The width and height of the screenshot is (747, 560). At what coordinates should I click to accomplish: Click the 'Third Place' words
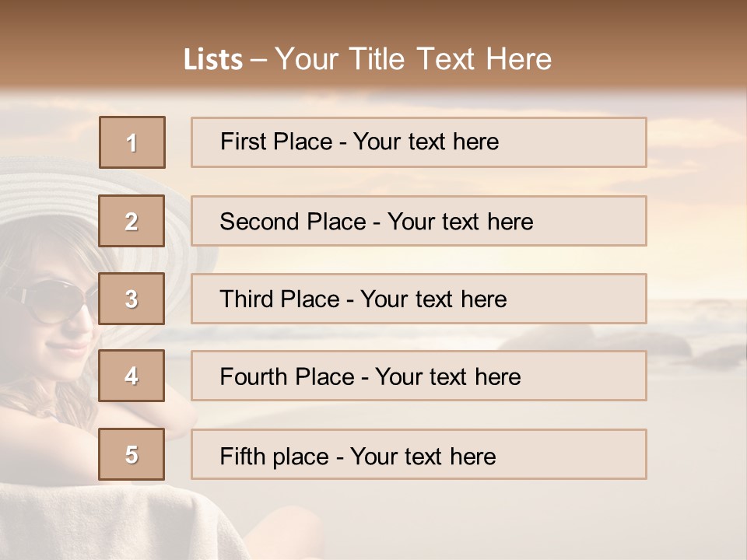pyautogui.click(x=279, y=299)
